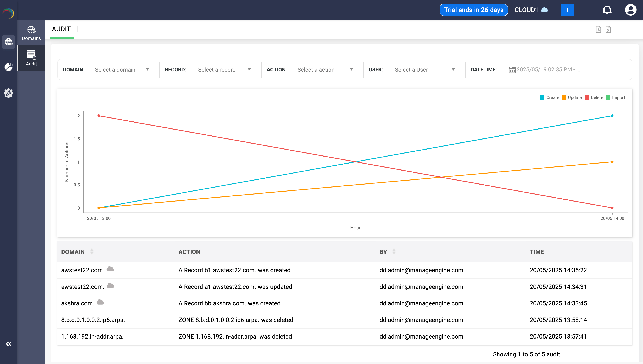Sort the table by the DOMAIN column
The height and width of the screenshot is (364, 643).
(x=92, y=252)
